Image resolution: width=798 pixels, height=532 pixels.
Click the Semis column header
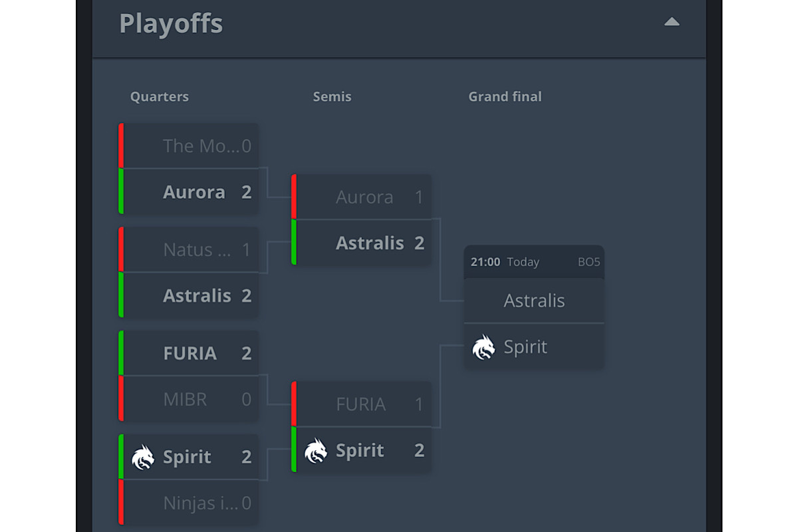[x=332, y=97]
